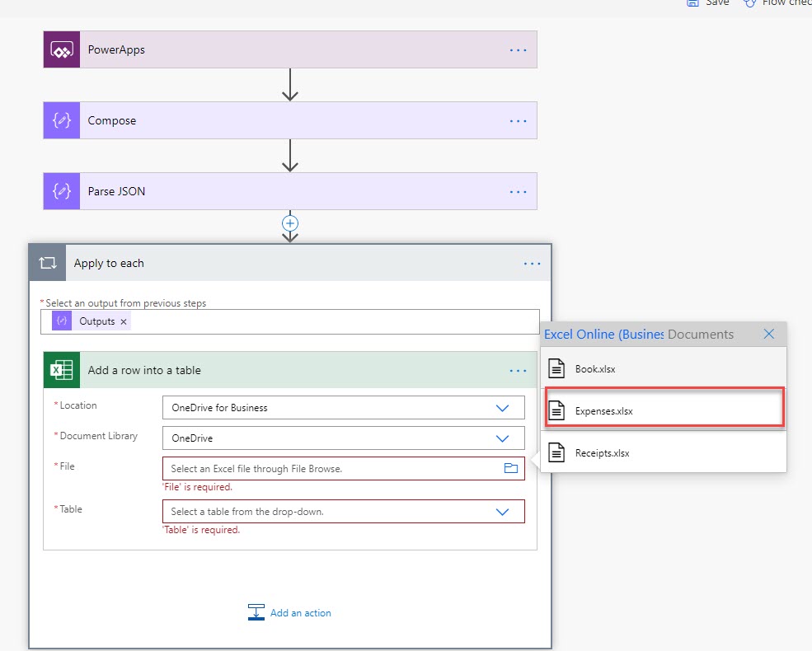Click the Excel icon on Add a row
The width and height of the screenshot is (812, 651).
click(x=62, y=370)
